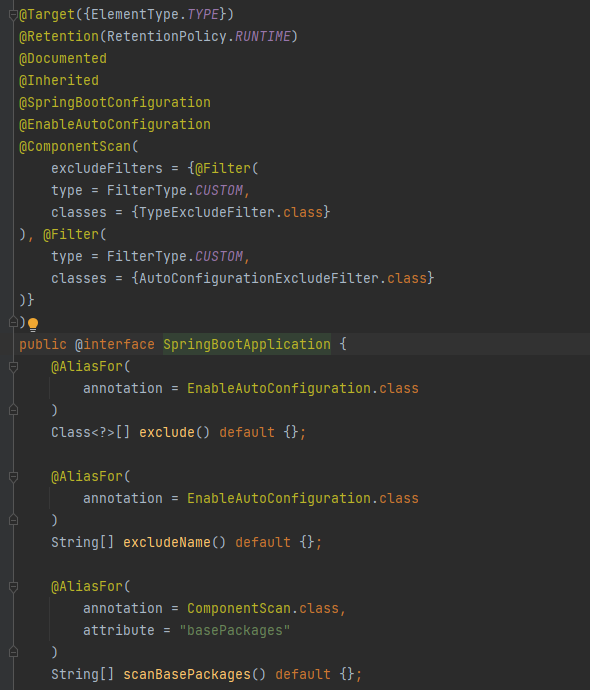Click the @Inherited annotation
590x690 pixels.
click(59, 81)
